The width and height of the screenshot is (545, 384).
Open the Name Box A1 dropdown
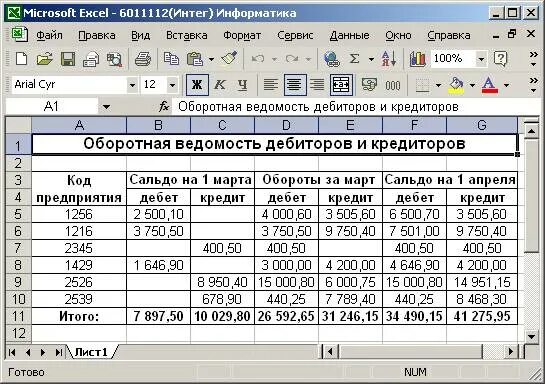click(x=106, y=107)
